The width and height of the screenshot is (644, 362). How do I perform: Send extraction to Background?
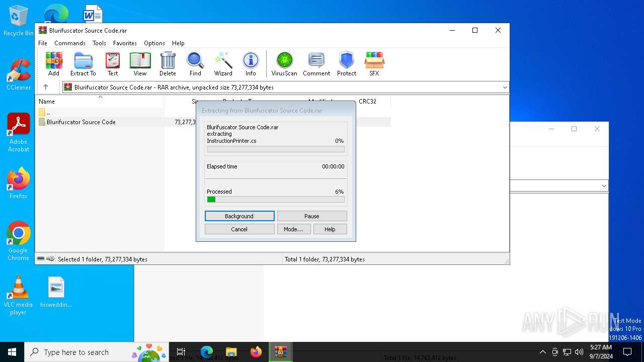click(x=239, y=216)
